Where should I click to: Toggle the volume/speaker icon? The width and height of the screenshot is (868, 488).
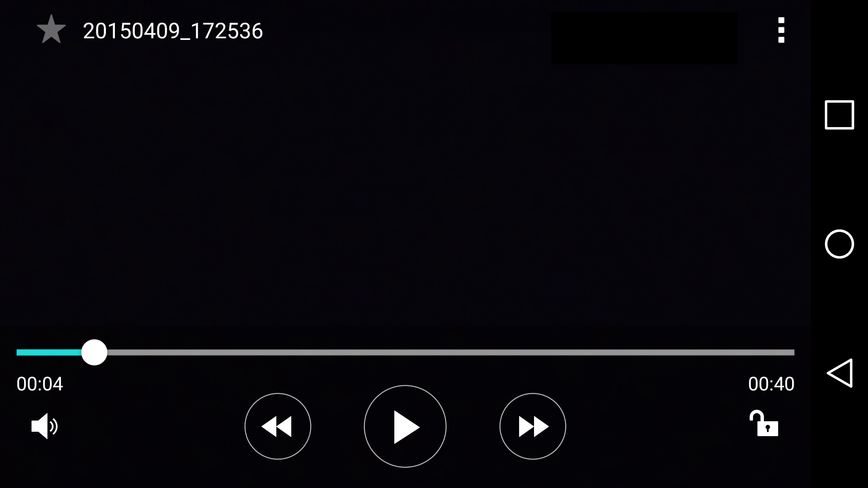pos(44,425)
